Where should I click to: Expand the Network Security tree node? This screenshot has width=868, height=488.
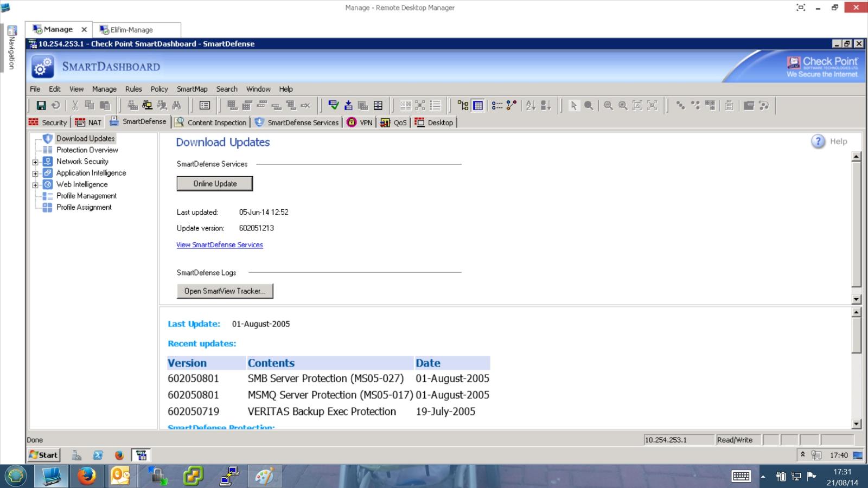[x=35, y=162]
